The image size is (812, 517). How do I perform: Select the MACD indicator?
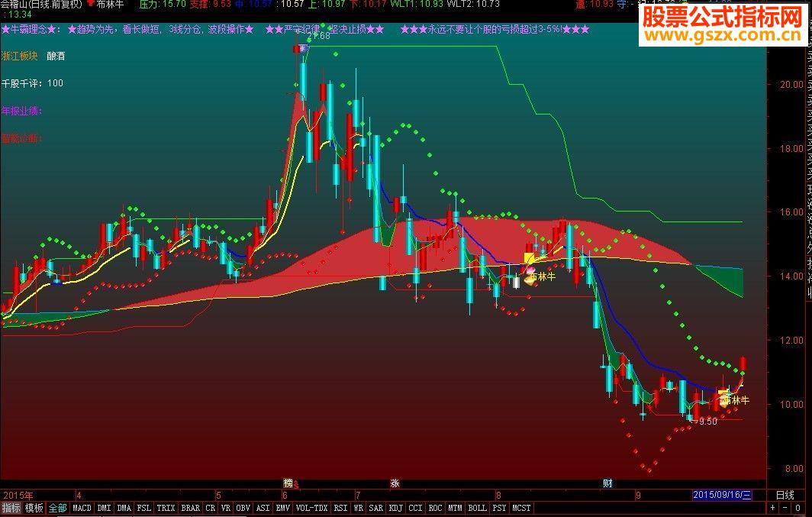point(82,508)
